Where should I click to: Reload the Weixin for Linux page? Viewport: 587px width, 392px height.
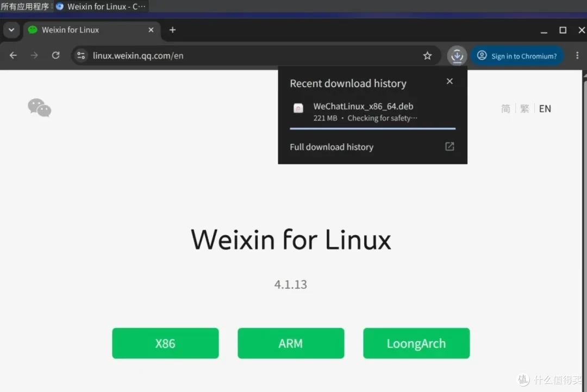[x=56, y=55]
